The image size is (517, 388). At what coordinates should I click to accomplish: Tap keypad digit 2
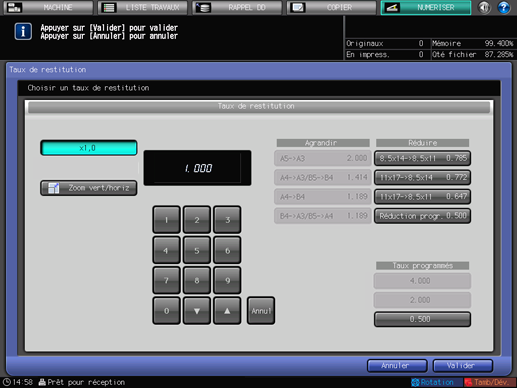coord(197,220)
